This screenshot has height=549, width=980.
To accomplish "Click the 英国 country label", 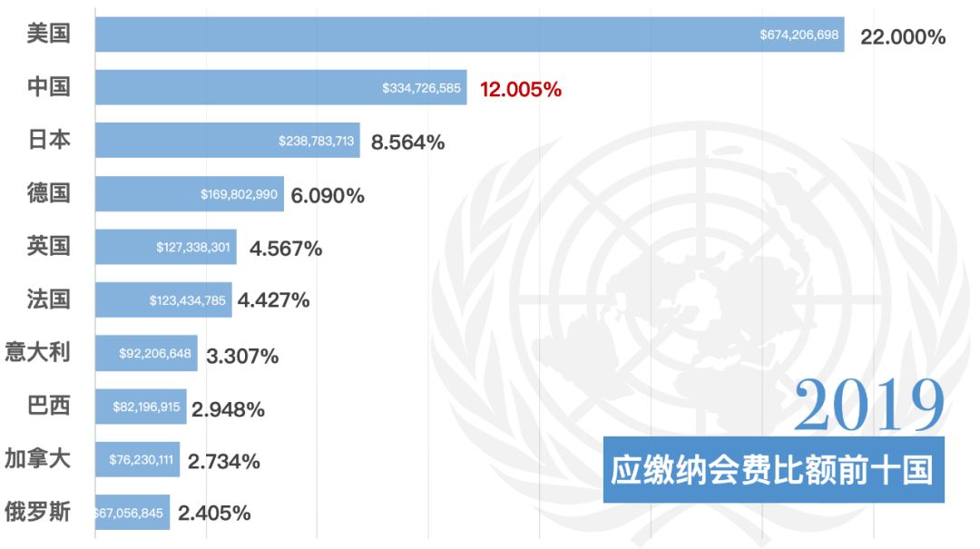I will (x=49, y=246).
